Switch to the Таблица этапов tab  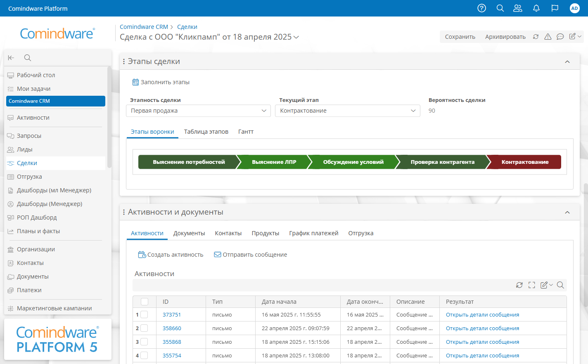tap(206, 132)
